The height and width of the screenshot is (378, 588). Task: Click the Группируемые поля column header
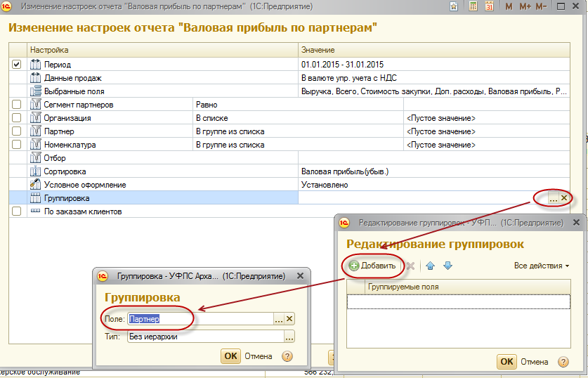click(468, 287)
